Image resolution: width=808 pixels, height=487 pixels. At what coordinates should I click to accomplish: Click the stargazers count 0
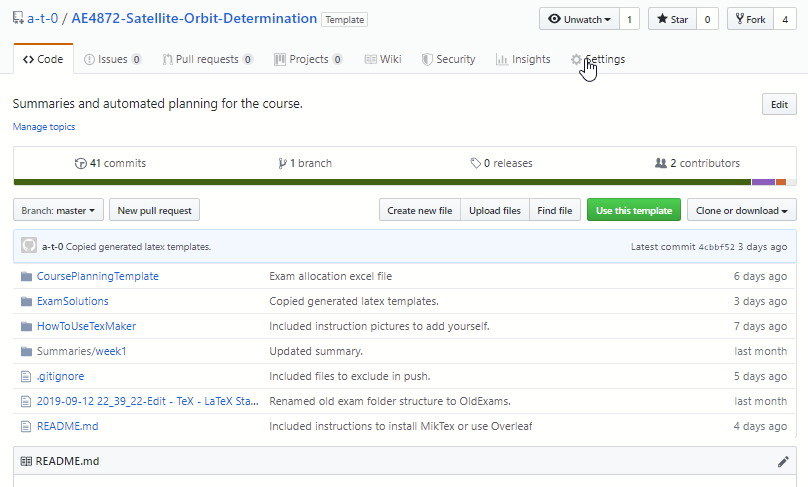pos(708,19)
